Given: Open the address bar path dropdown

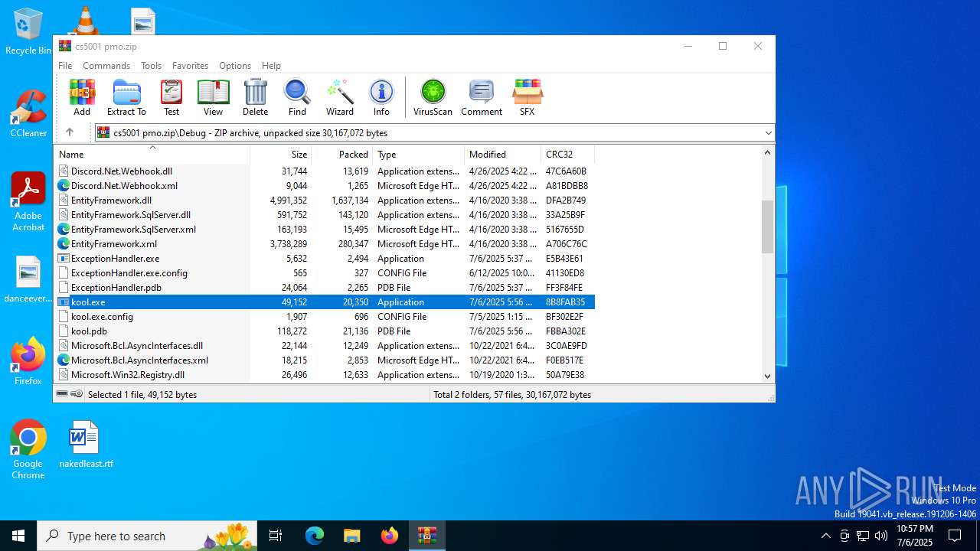Looking at the screenshot, I should tap(768, 133).
